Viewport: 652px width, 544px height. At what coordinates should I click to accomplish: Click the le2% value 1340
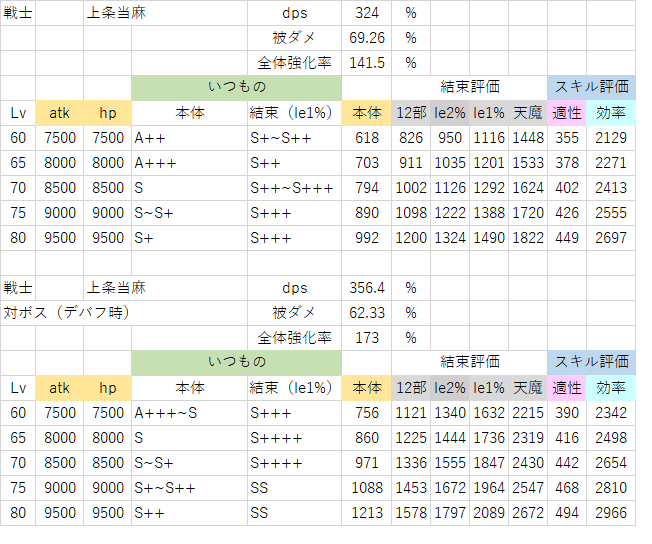coord(450,413)
